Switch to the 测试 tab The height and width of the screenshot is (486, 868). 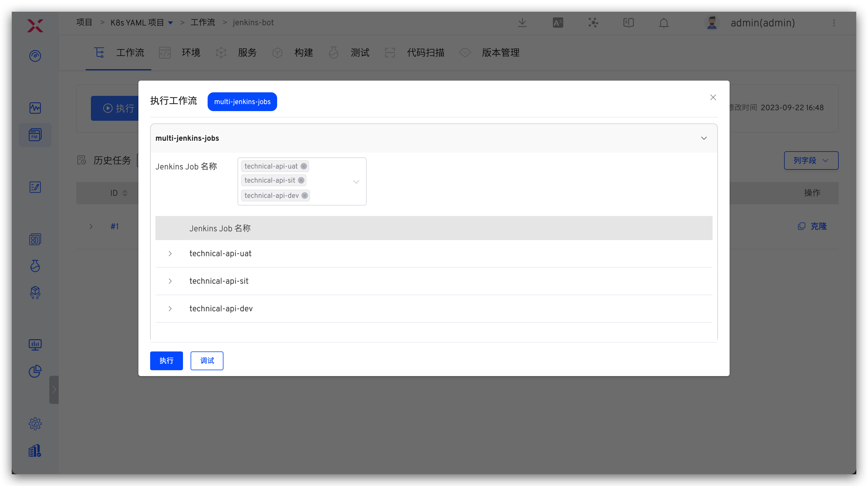click(x=349, y=52)
